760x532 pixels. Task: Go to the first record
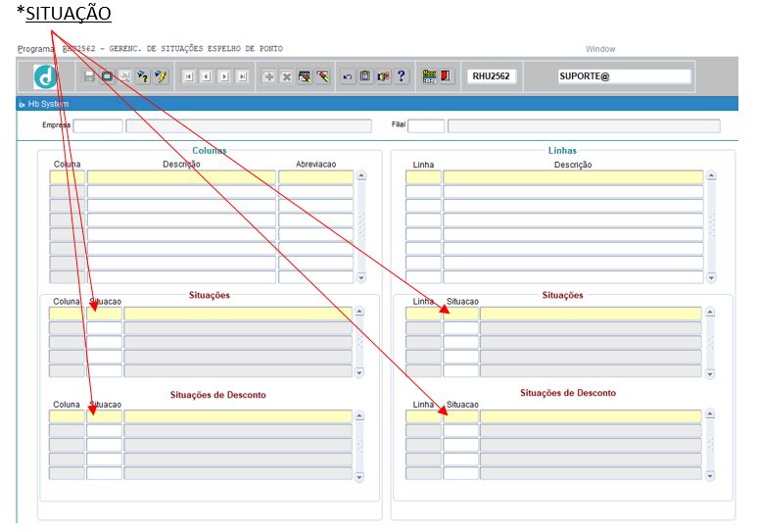click(x=189, y=76)
